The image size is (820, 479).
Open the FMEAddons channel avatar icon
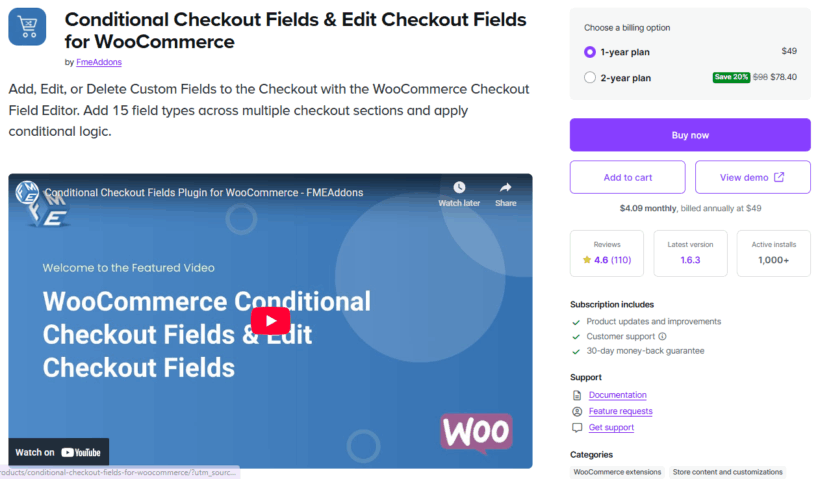point(27,193)
